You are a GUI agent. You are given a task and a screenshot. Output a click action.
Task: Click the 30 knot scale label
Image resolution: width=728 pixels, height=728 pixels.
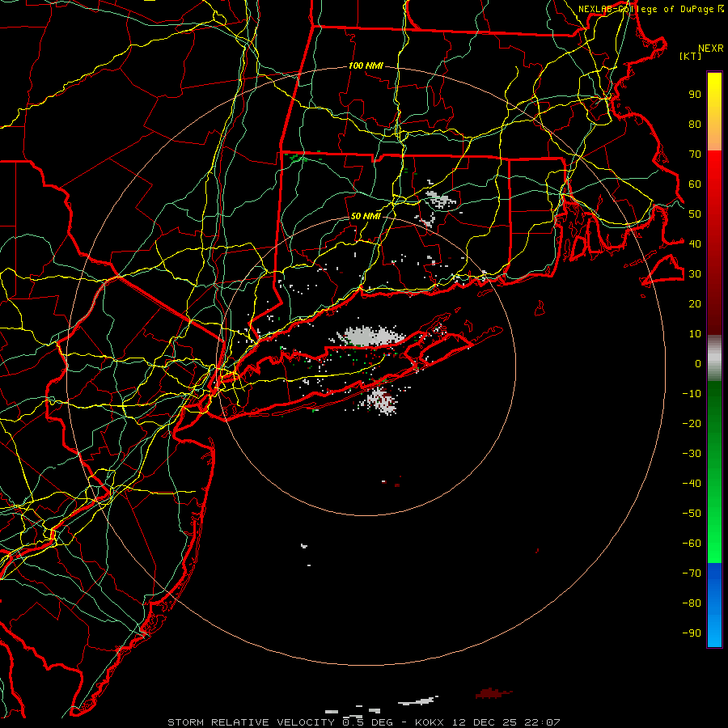[695, 274]
